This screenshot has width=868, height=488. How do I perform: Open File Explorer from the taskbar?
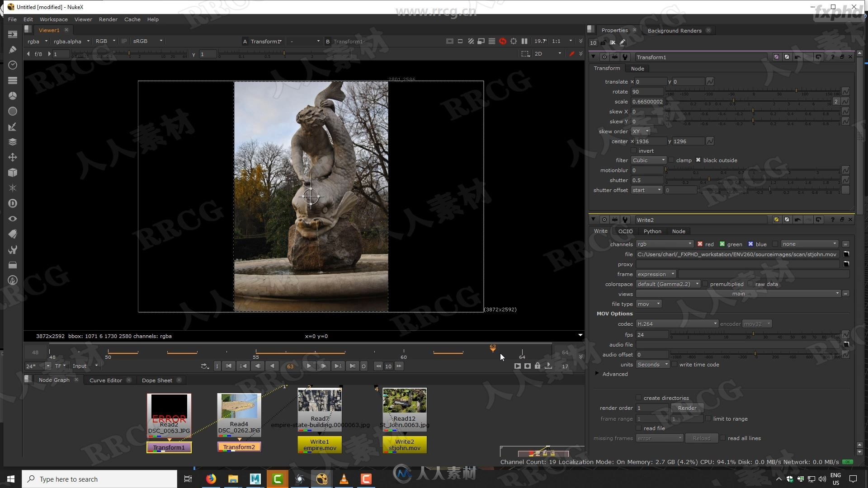[233, 479]
